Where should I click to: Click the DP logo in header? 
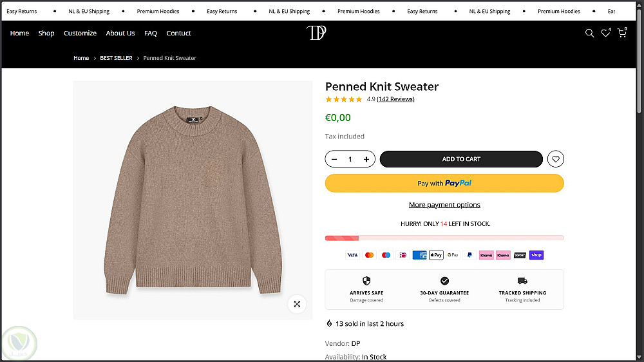316,33
